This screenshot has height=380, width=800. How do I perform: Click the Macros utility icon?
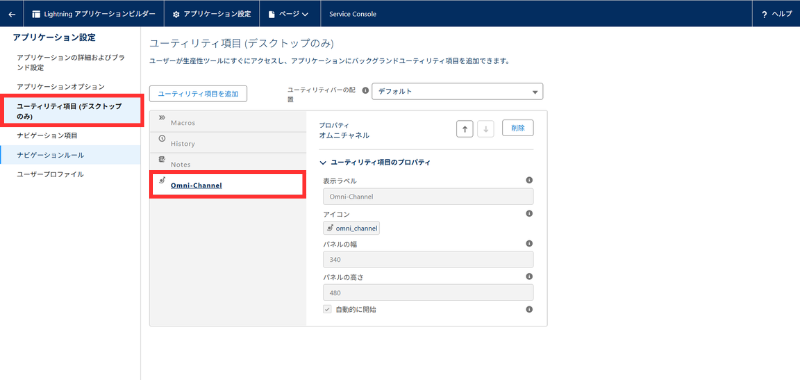click(x=162, y=117)
